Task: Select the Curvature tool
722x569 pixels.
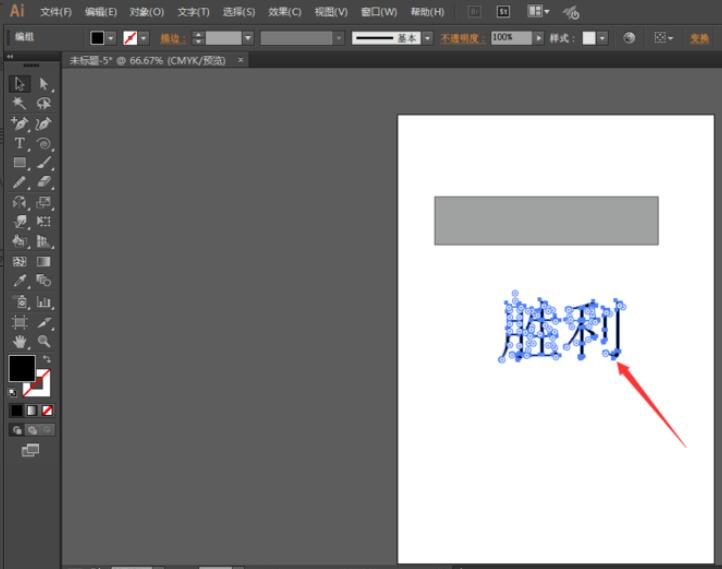Action: pyautogui.click(x=44, y=123)
